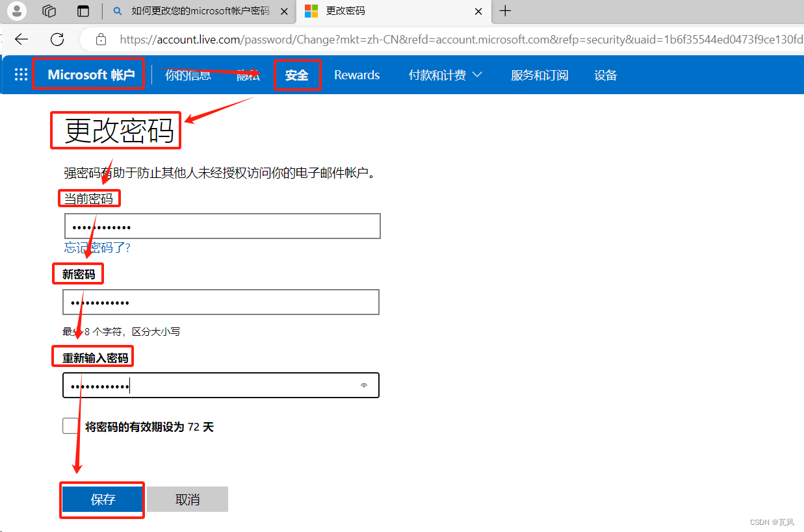
Task: Open the 你的信息 menu item
Action: (188, 75)
